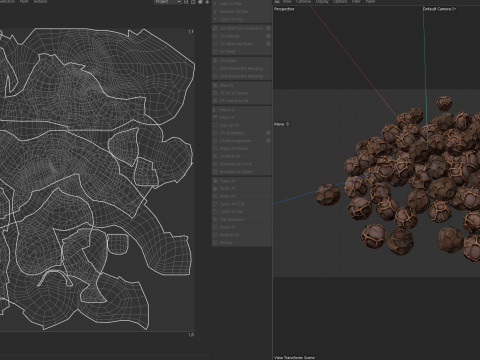This screenshot has width=480, height=360.
Task: Open the viewport Options menu
Action: tap(340, 2)
